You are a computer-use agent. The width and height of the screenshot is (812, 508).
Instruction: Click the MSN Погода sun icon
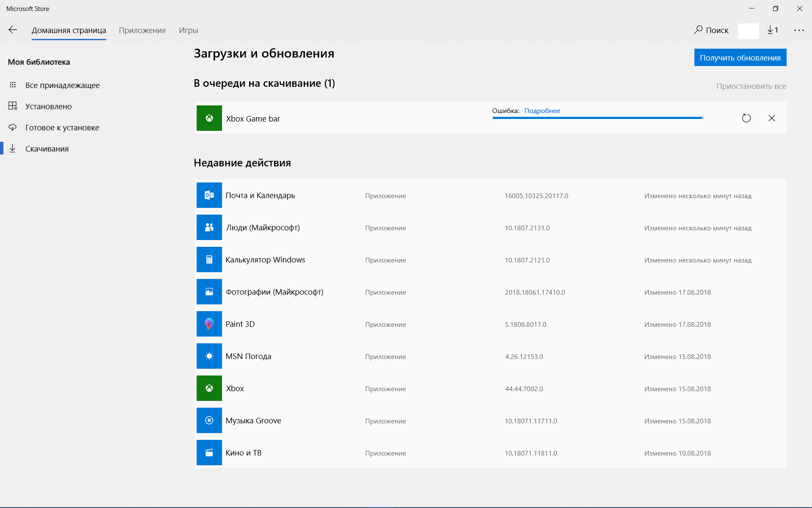209,356
